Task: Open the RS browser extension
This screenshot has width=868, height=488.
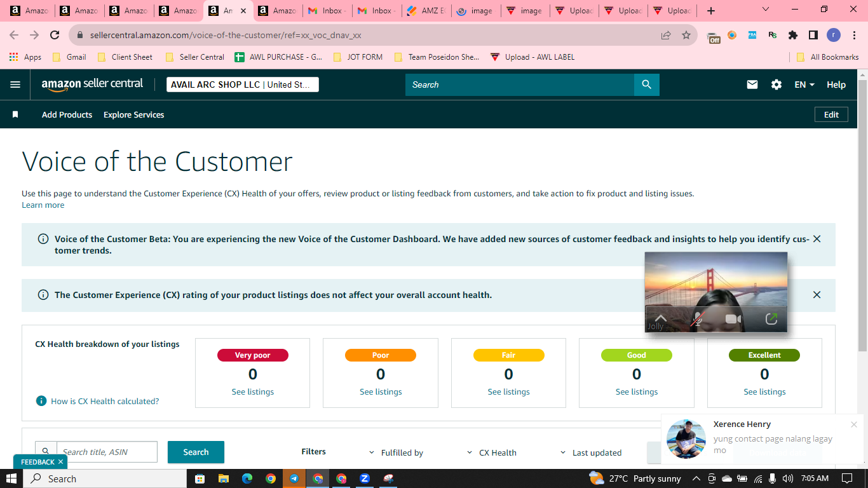Action: (773, 36)
